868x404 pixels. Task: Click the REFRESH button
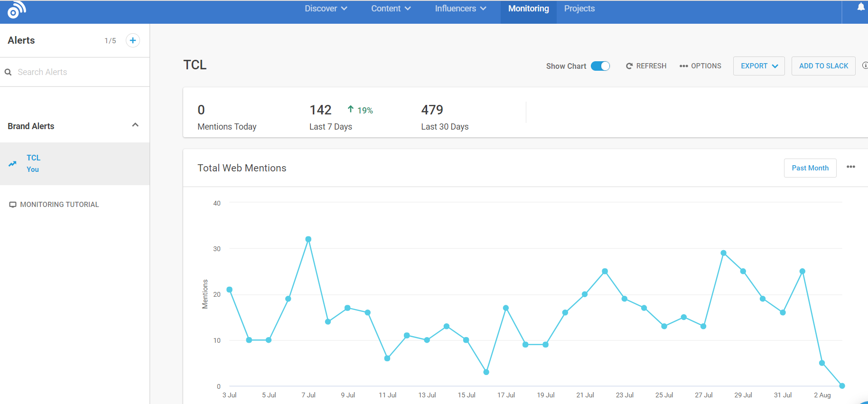(x=646, y=66)
